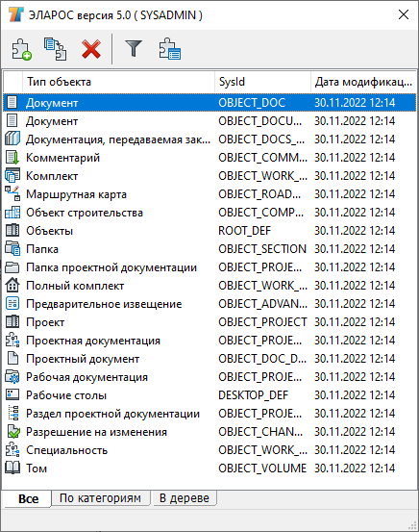
Task: Click the Папка row icon
Action: pos(12,249)
